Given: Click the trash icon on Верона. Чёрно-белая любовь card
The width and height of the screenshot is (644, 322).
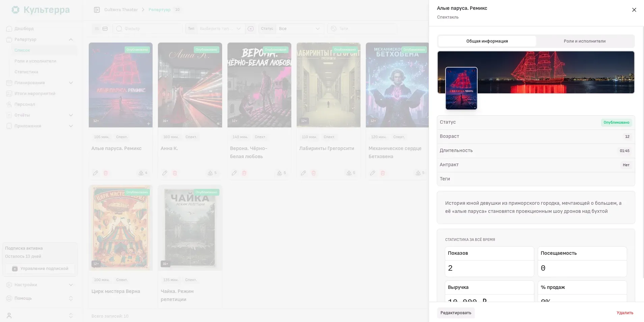Looking at the screenshot, I should tap(244, 173).
